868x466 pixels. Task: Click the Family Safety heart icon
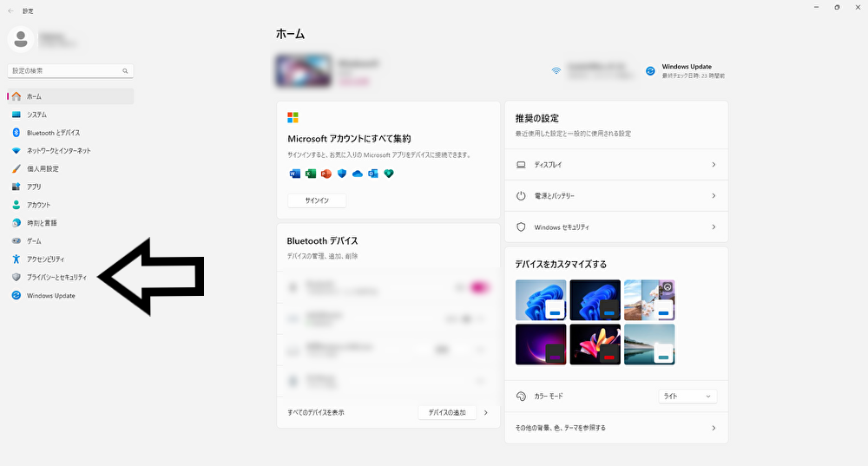coord(389,174)
